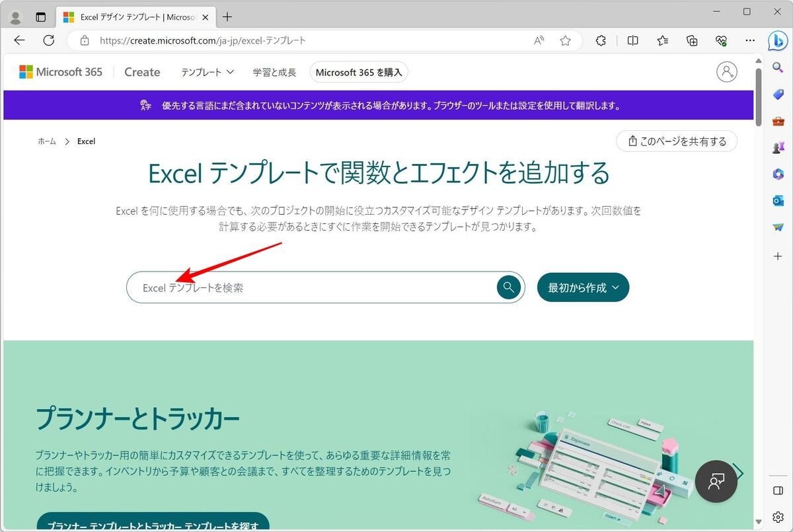Click the Read aloud icon
The width and height of the screenshot is (793, 532).
point(539,40)
